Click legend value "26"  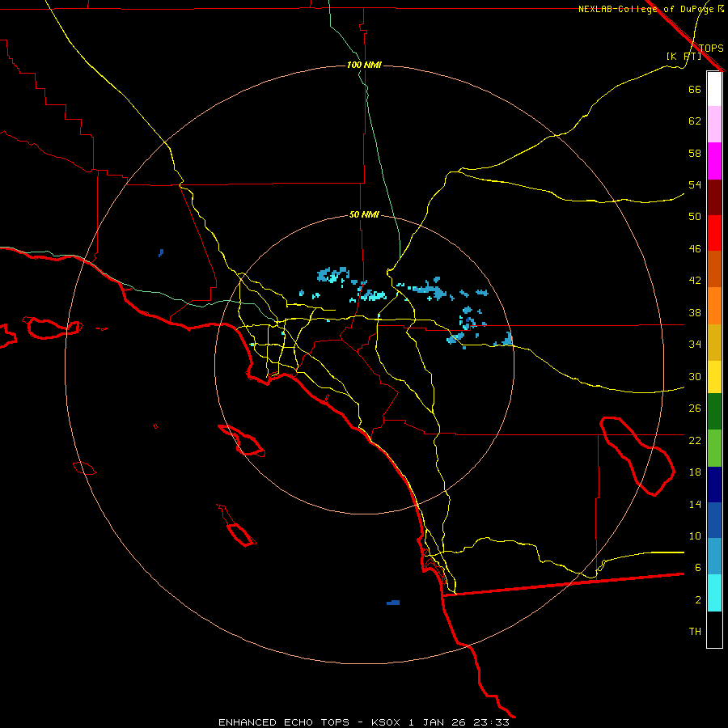(695, 408)
